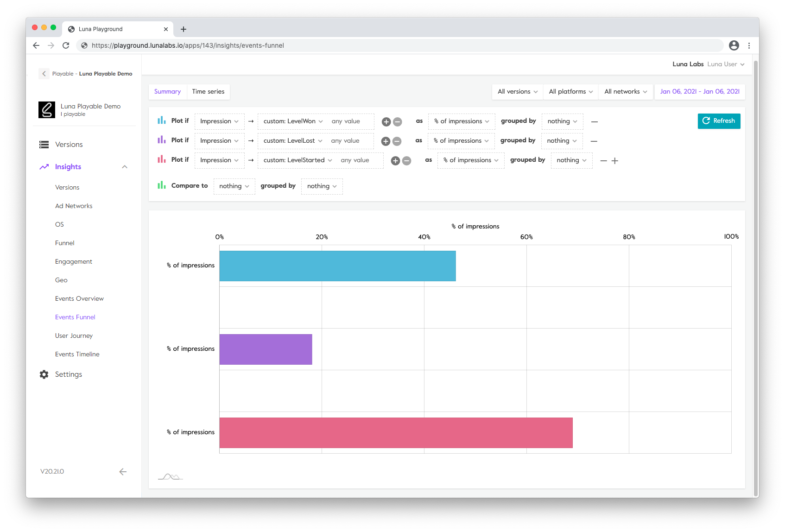
Task: Open the date range picker
Action: pyautogui.click(x=700, y=92)
